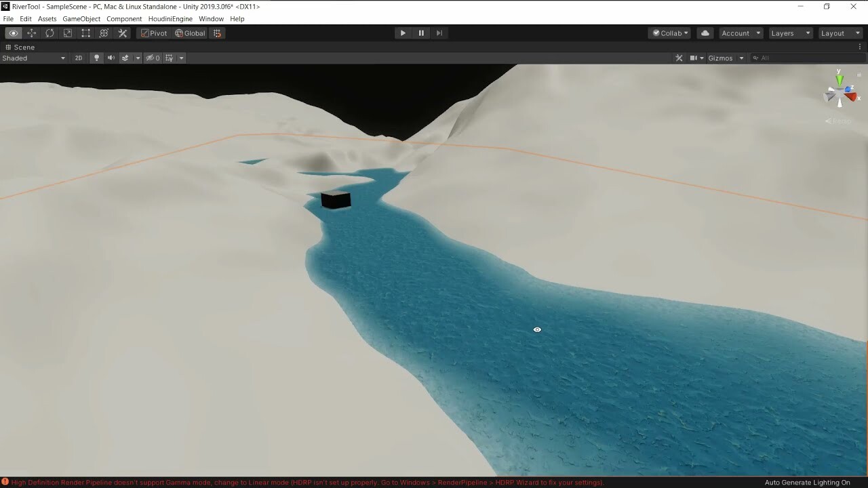This screenshot has width=868, height=488.
Task: Select the Scale tool
Action: (x=68, y=33)
